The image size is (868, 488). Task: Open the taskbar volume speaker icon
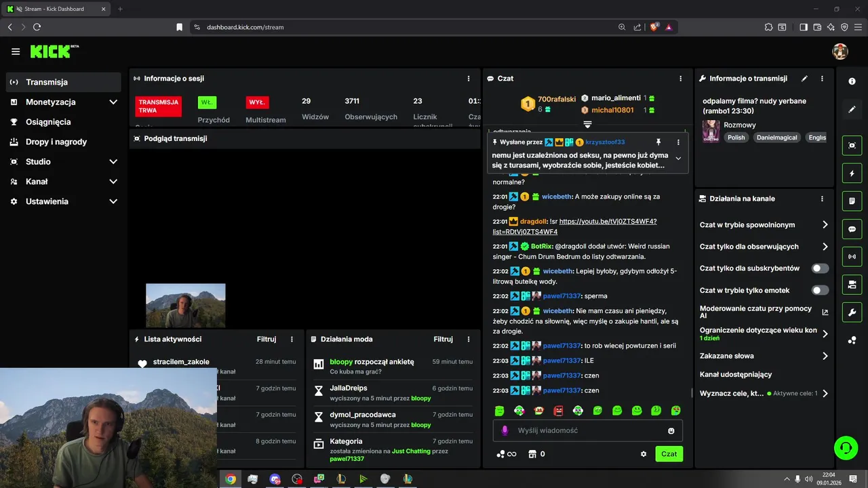coord(808,479)
